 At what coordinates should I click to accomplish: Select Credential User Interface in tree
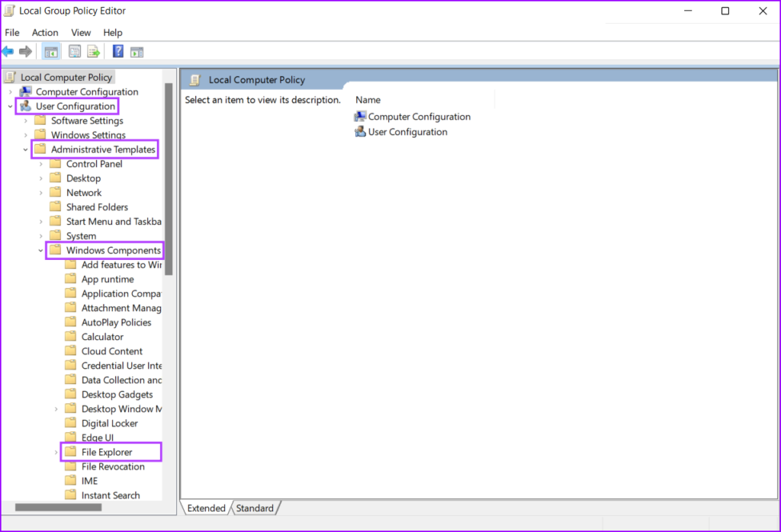(121, 365)
